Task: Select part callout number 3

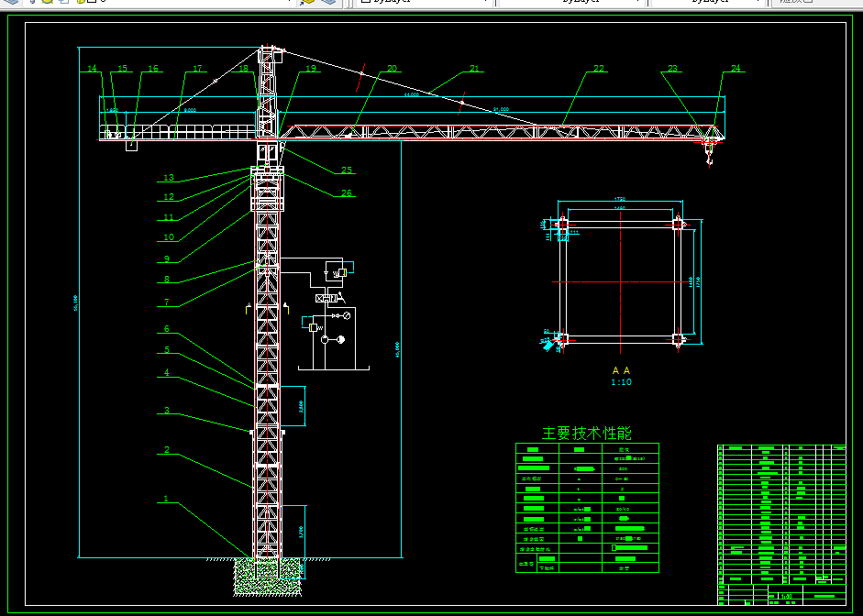Action: [x=167, y=411]
